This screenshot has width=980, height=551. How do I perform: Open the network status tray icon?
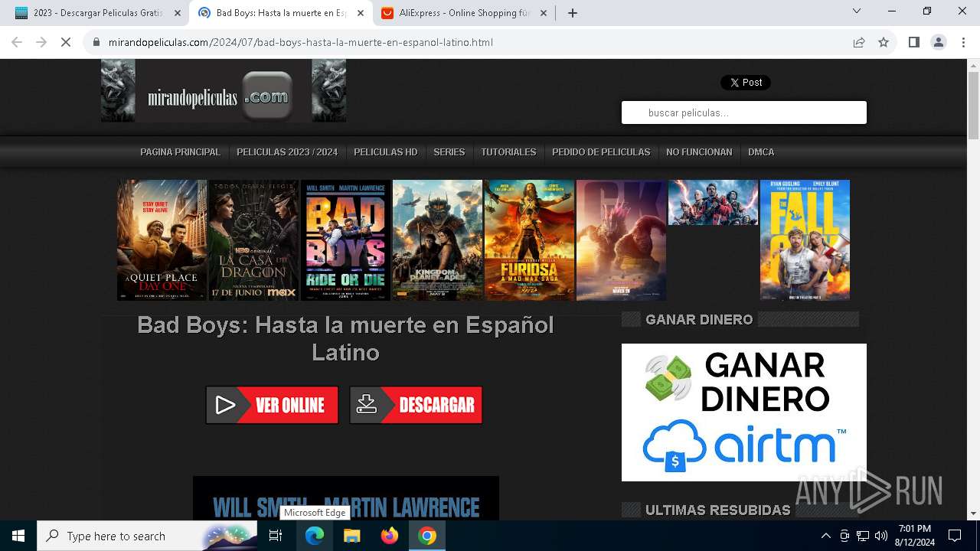[863, 536]
